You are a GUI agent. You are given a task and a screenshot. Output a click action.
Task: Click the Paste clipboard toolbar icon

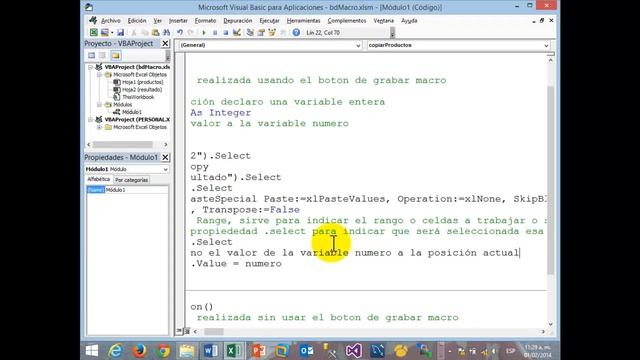(x=156, y=33)
